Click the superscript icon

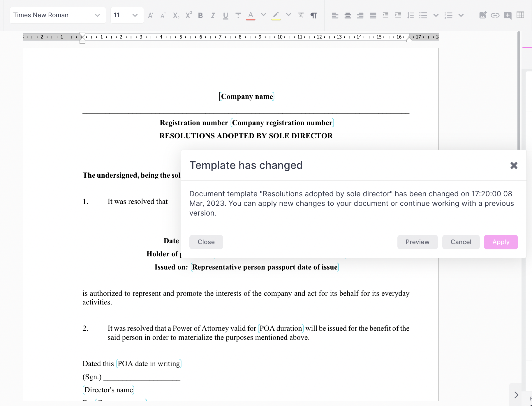pos(189,15)
